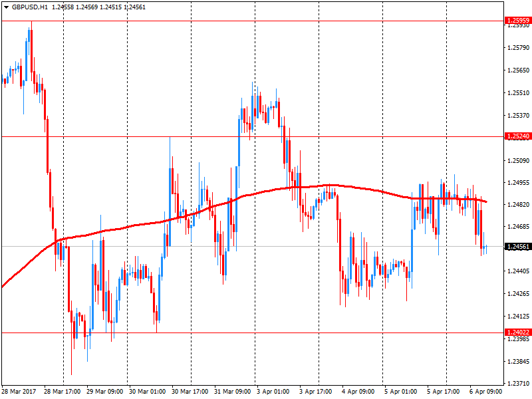This screenshot has height=399, width=532.
Task: Click the 1.25090 price axis label
Action: pyautogui.click(x=518, y=160)
